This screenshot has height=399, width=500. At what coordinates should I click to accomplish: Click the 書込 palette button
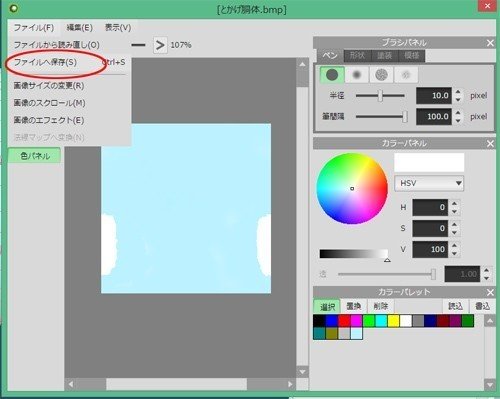pyautogui.click(x=482, y=306)
